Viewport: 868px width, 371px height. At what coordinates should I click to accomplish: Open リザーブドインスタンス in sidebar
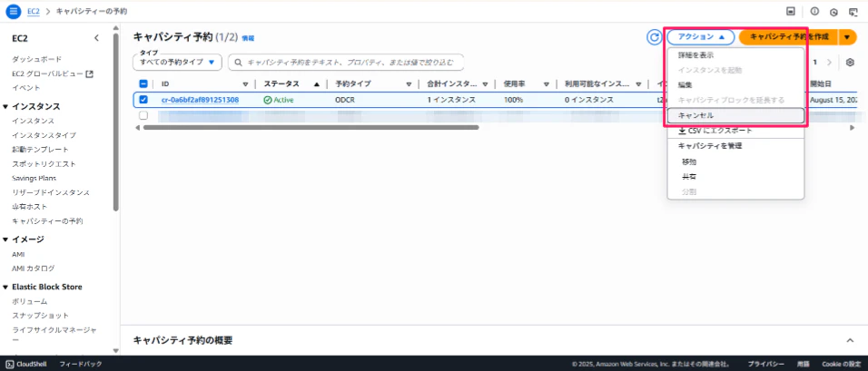(51, 192)
